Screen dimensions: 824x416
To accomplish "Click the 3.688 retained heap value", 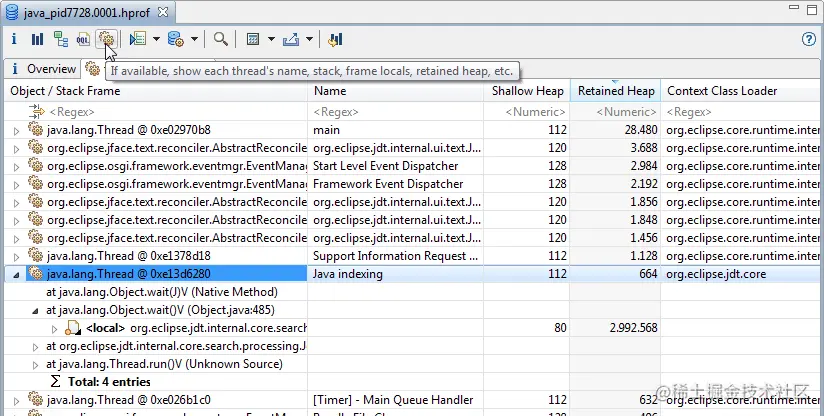I will pos(644,148).
